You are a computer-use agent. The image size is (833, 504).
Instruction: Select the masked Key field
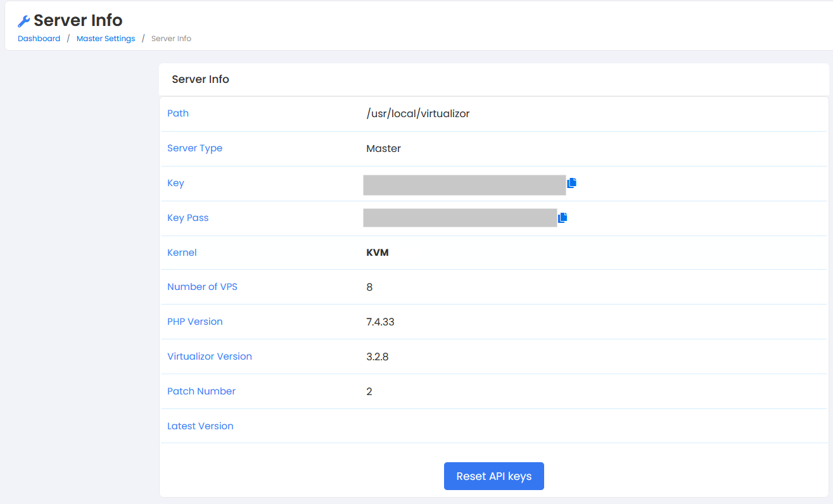[464, 185]
